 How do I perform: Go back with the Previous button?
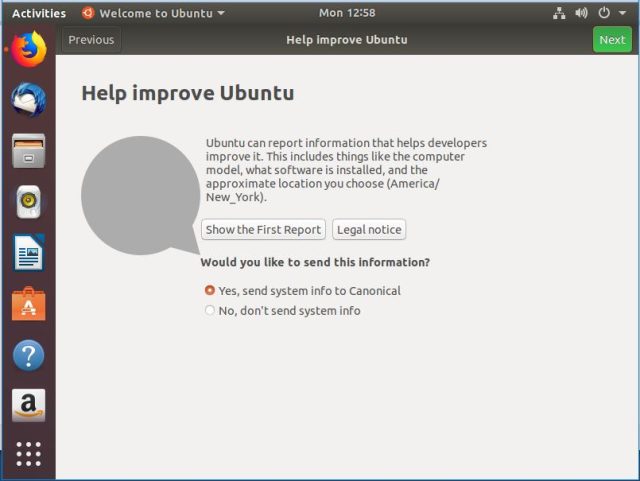[91, 40]
